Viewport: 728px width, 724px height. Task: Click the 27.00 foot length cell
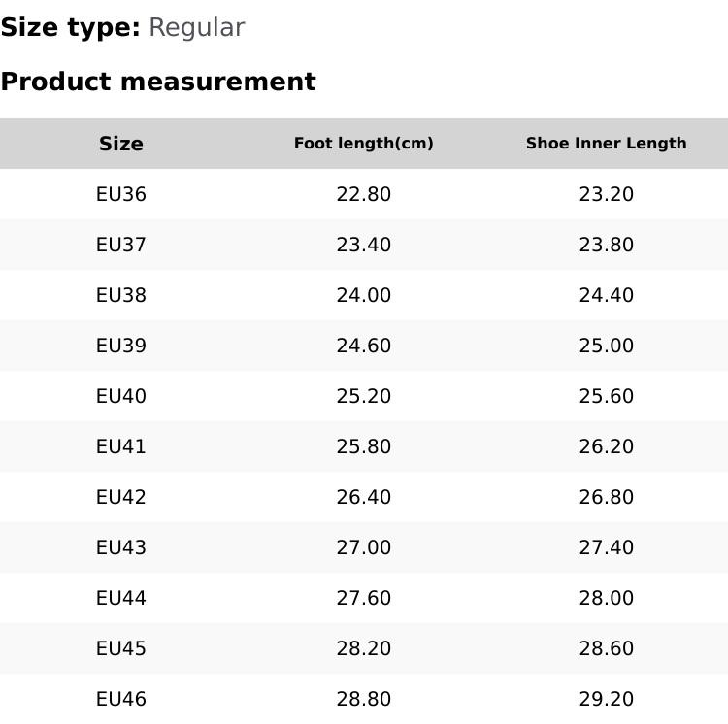364,547
